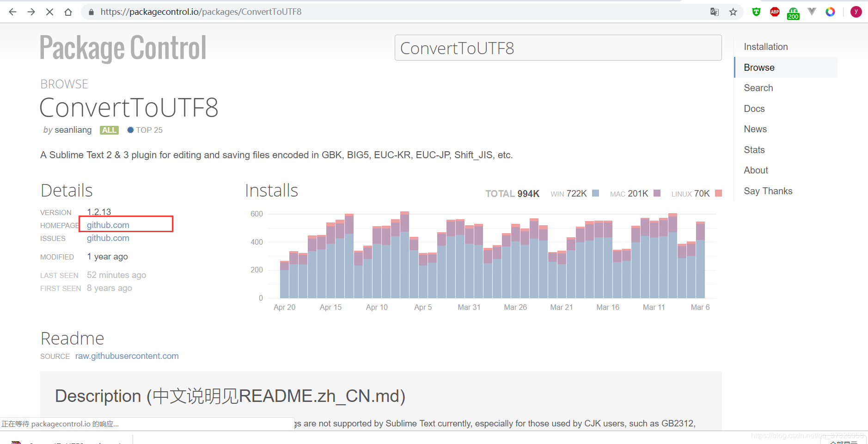Open Say Thanks in sidebar
868x444 pixels.
[768, 191]
